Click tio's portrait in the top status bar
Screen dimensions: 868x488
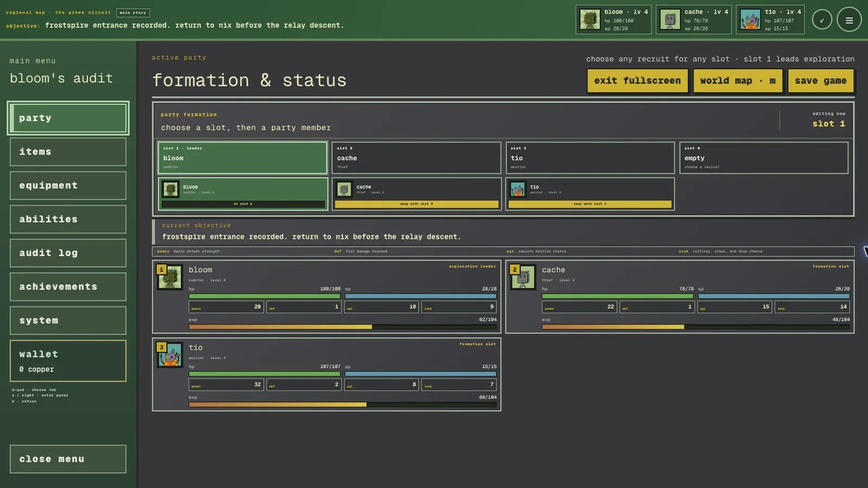coord(750,20)
